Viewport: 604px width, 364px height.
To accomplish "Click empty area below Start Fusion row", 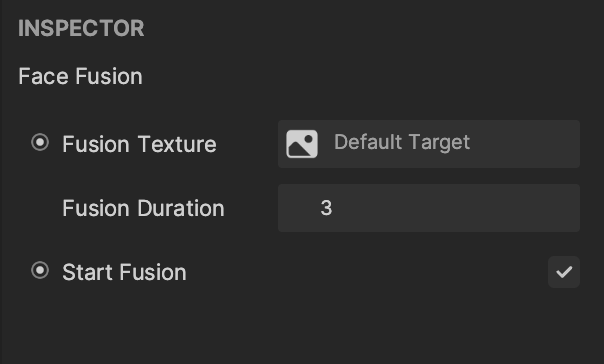I will 302,327.
